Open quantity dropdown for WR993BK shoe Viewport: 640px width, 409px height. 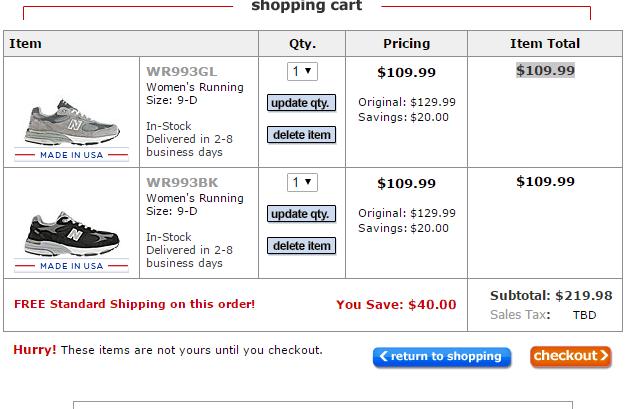click(x=302, y=182)
